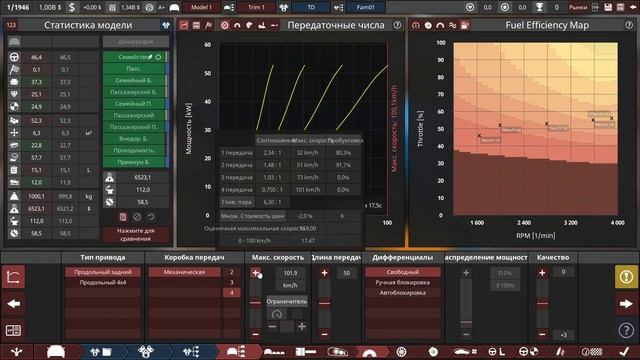Choose 4 gears for the gearbox
The width and height of the screenshot is (640, 360).
click(231, 293)
